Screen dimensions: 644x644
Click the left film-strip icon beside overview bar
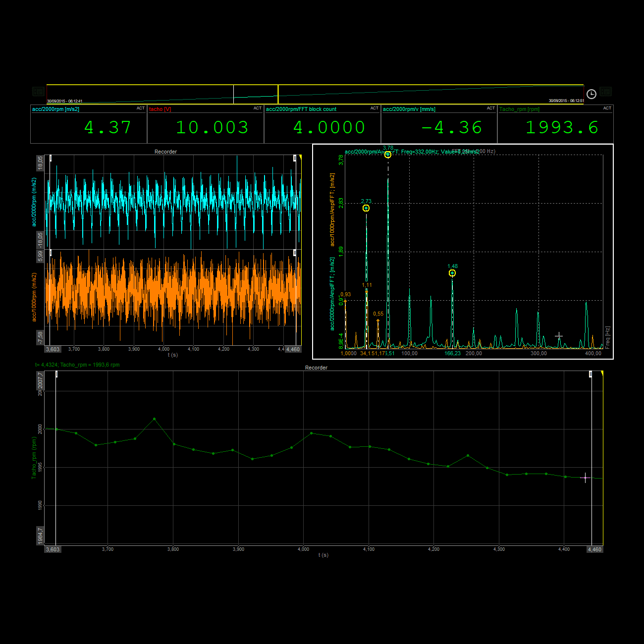click(x=38, y=91)
